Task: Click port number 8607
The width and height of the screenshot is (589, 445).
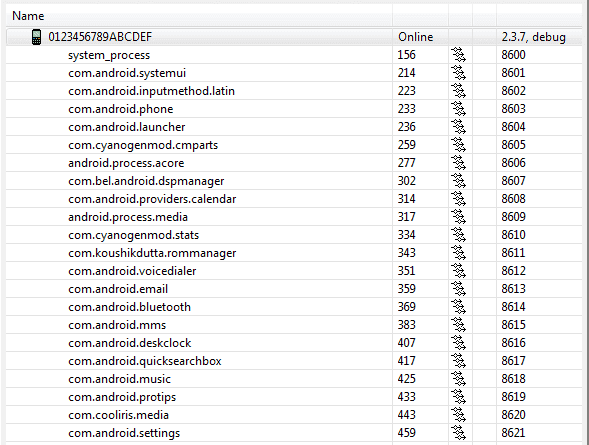Action: (513, 181)
